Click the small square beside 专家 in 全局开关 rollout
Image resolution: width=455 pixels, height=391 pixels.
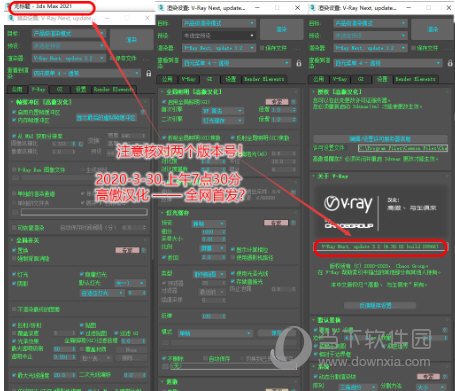coord(143,250)
